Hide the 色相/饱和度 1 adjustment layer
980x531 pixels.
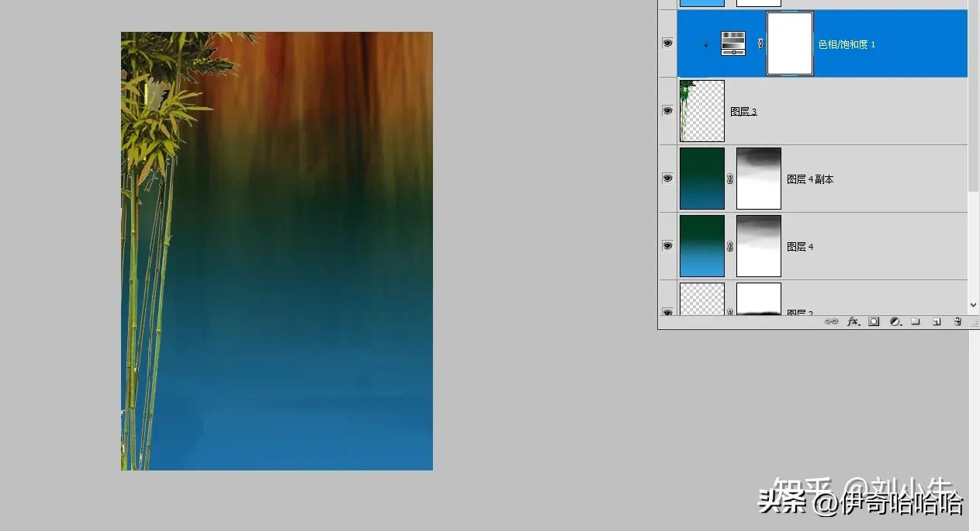coord(667,43)
